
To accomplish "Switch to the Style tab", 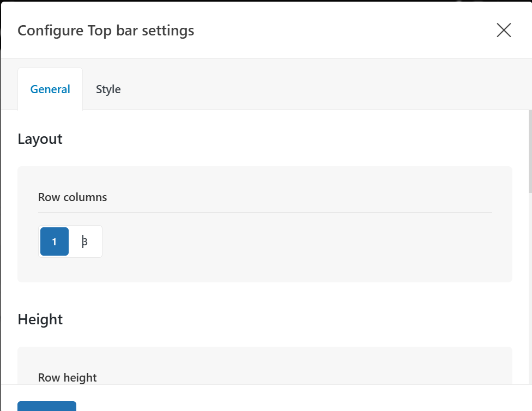I will [108, 89].
